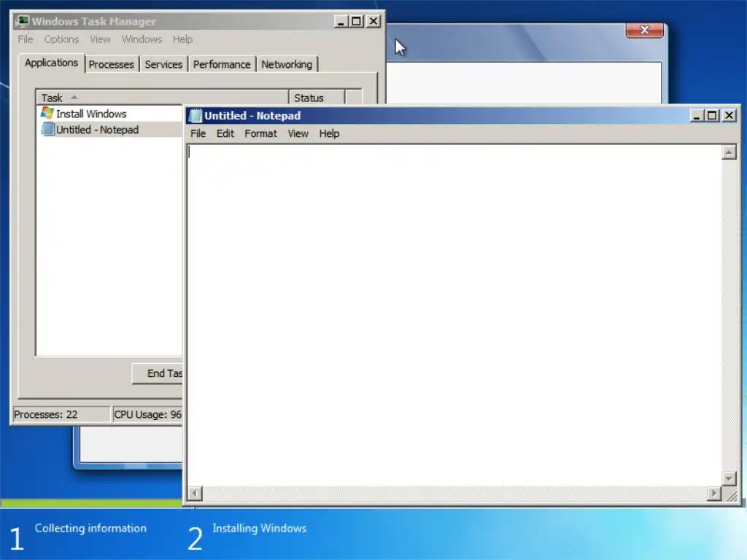
Task: Select the Untitled - Notepad task row
Action: point(110,130)
